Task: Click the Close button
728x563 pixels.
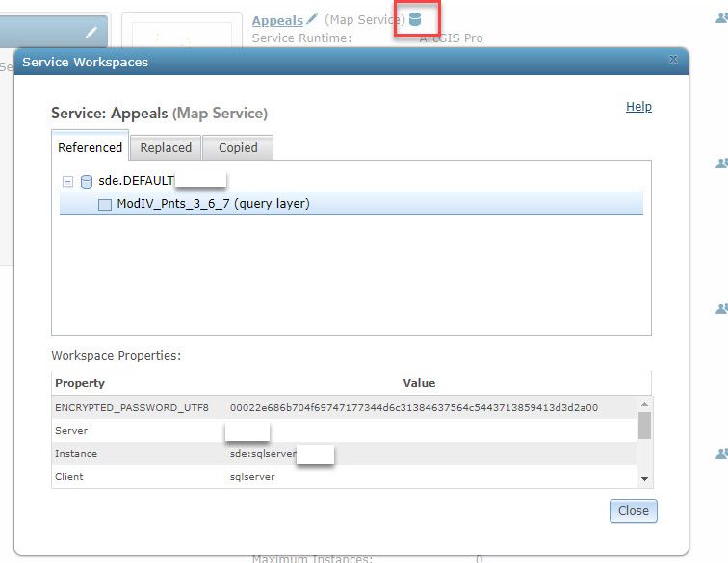Action: [634, 511]
